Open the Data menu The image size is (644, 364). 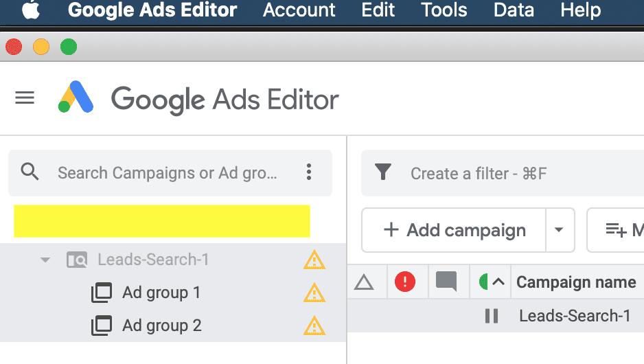514,10
